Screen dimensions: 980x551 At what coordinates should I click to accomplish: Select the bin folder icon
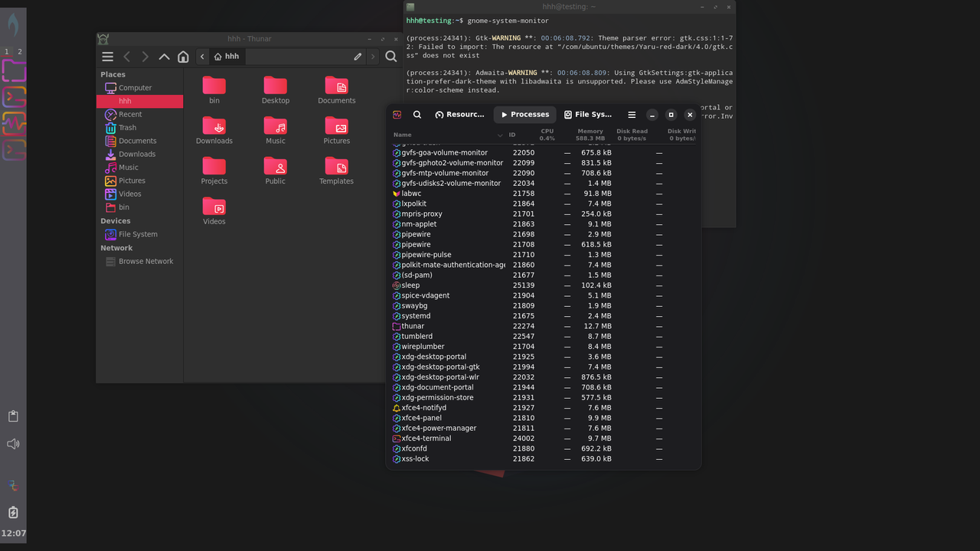pos(214,86)
